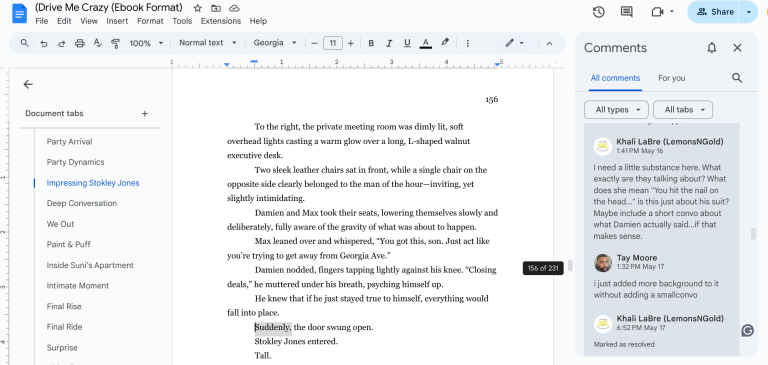Open the text color picker
The height and width of the screenshot is (365, 768).
(x=426, y=43)
